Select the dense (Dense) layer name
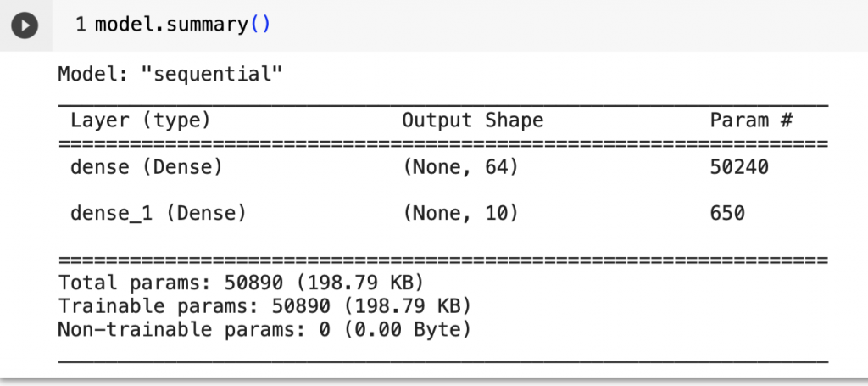This screenshot has width=868, height=386. (147, 167)
